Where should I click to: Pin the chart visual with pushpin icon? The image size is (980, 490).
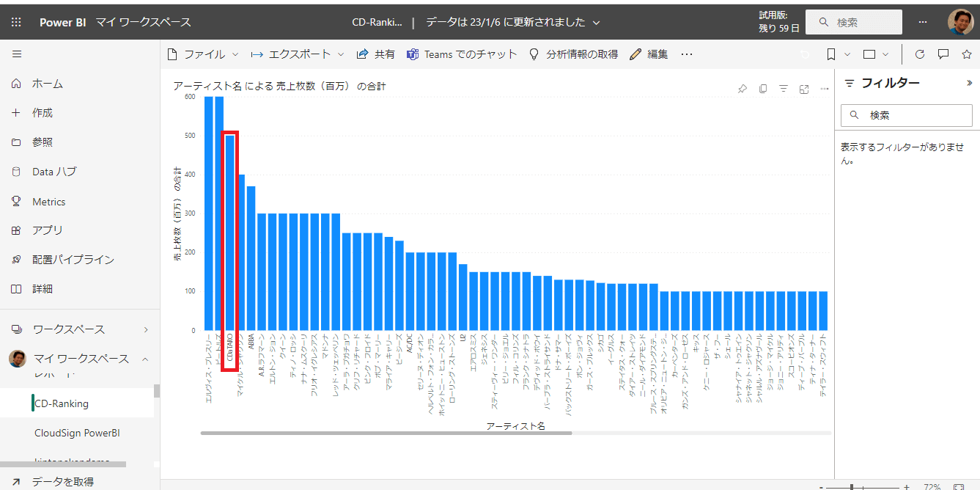point(743,89)
